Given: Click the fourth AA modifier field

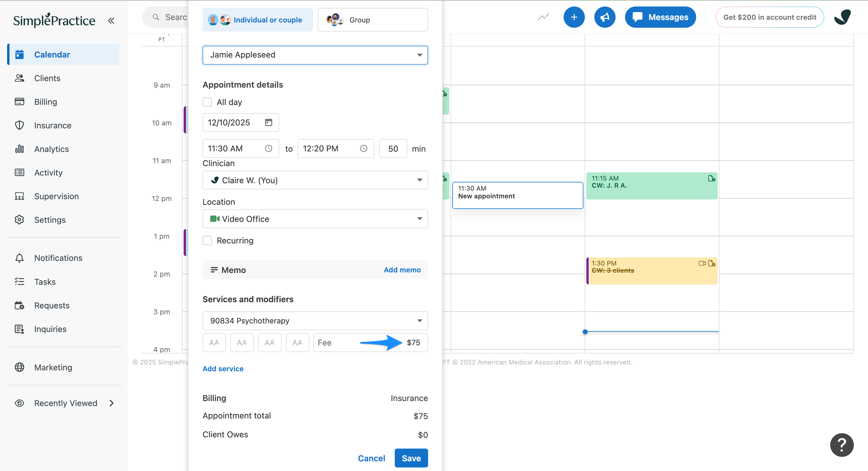Looking at the screenshot, I should (x=297, y=343).
